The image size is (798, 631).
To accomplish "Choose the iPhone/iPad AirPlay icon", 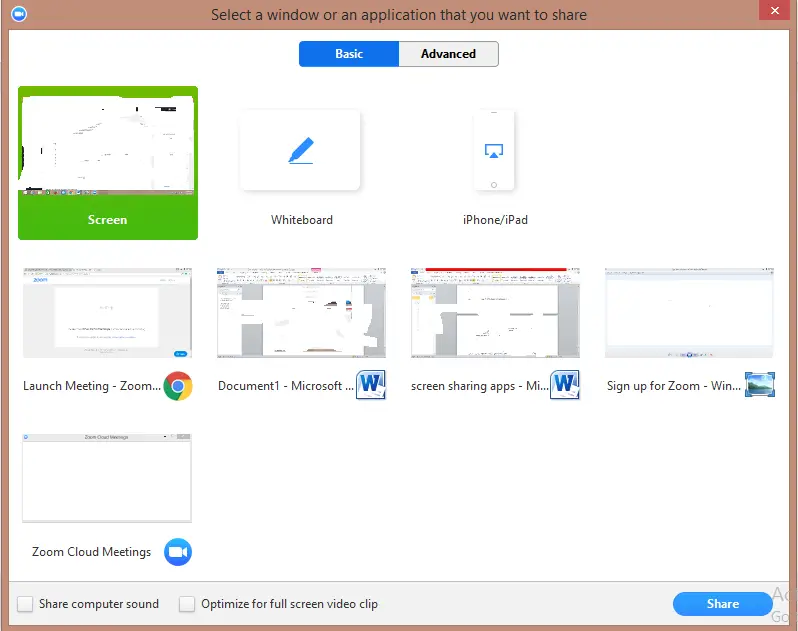I will pyautogui.click(x=494, y=151).
